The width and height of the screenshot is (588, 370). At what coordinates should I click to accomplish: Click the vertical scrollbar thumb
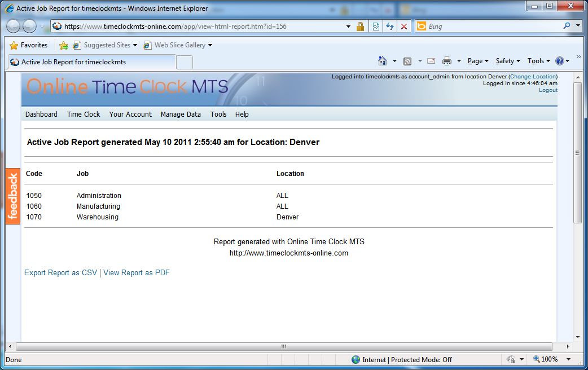tap(577, 153)
